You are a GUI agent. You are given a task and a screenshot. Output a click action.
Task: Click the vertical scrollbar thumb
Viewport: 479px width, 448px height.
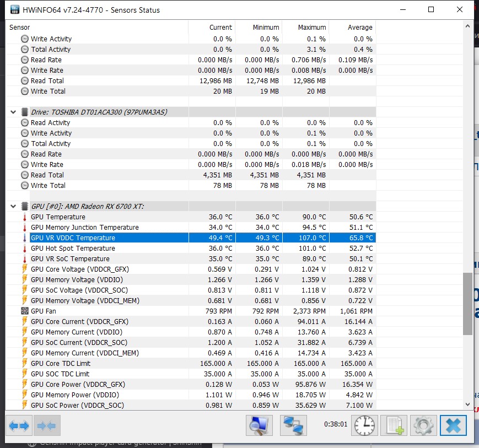pos(467,304)
